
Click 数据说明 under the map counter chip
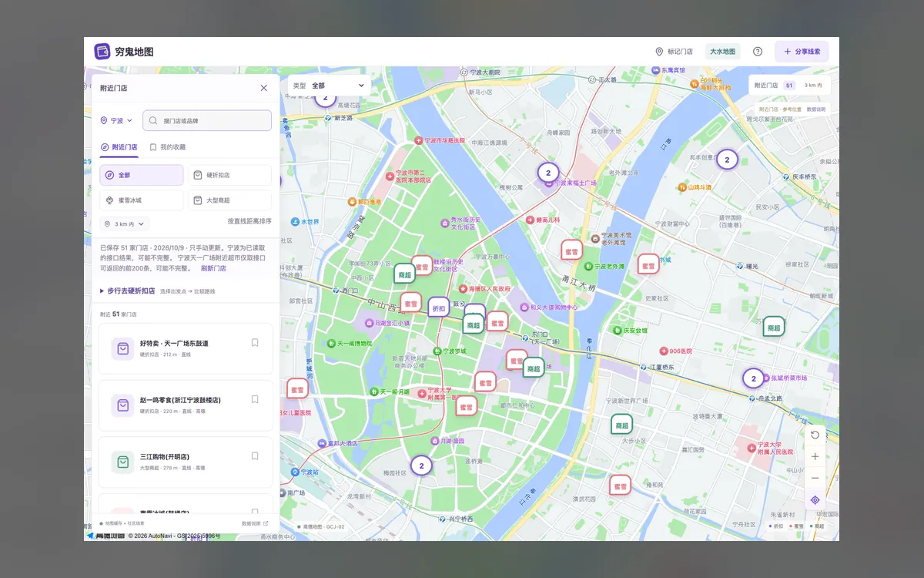[816, 109]
